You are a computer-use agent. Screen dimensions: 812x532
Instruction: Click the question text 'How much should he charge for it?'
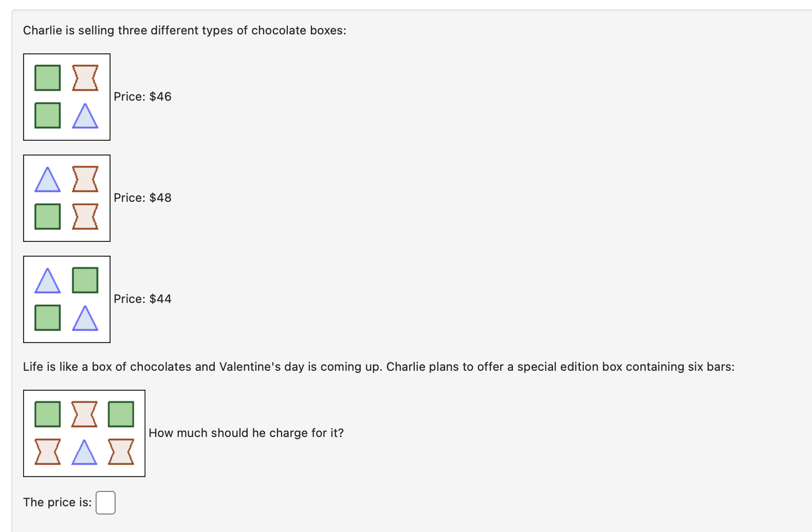pyautogui.click(x=246, y=433)
